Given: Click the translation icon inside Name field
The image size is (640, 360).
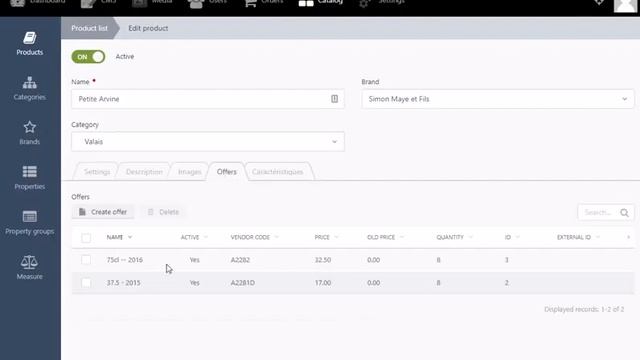Looking at the screenshot, I should coord(334,99).
